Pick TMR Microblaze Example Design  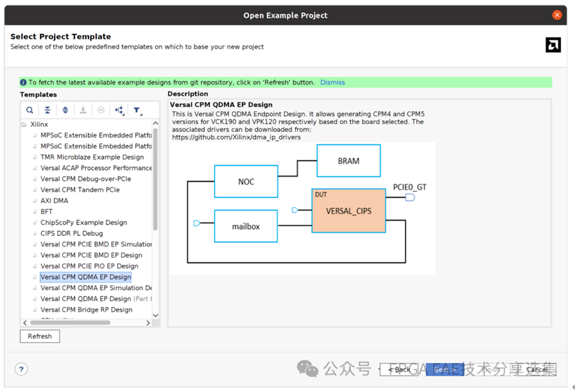[92, 157]
